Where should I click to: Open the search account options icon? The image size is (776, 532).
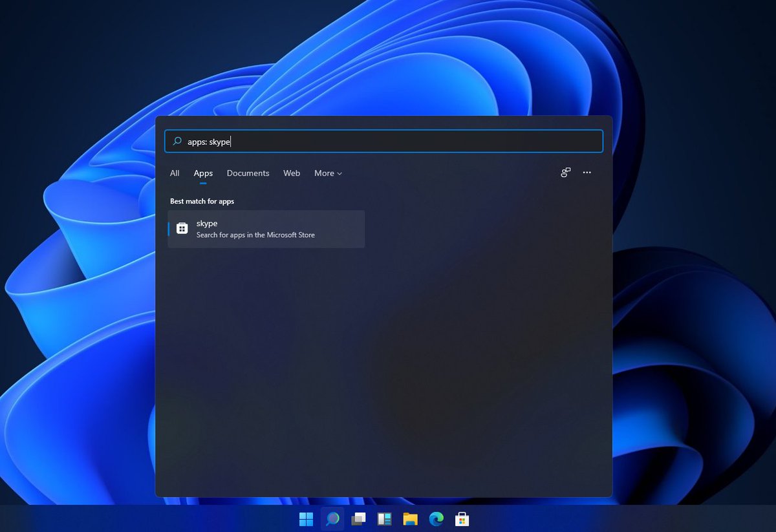pos(565,173)
